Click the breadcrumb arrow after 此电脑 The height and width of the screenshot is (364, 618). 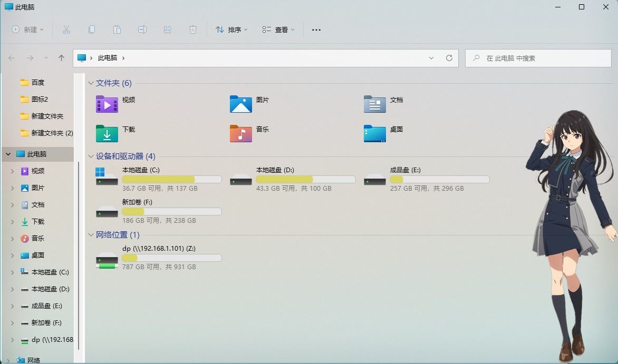click(x=123, y=58)
